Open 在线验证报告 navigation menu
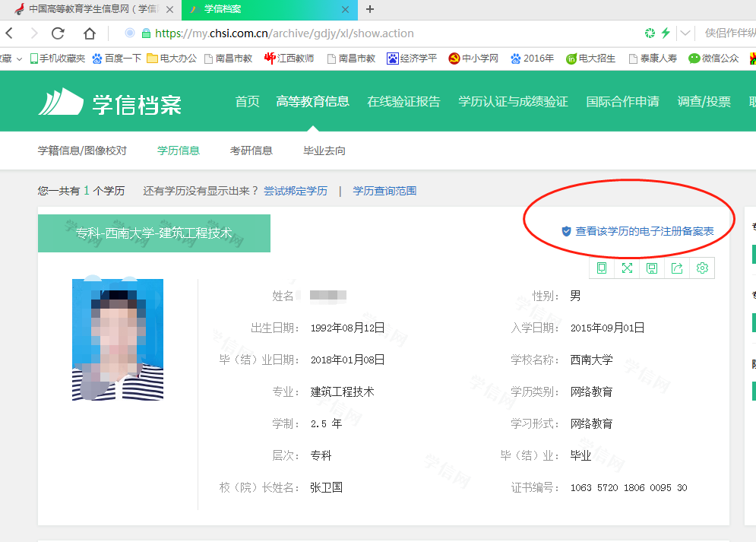Image resolution: width=756 pixels, height=542 pixels. 403,102
